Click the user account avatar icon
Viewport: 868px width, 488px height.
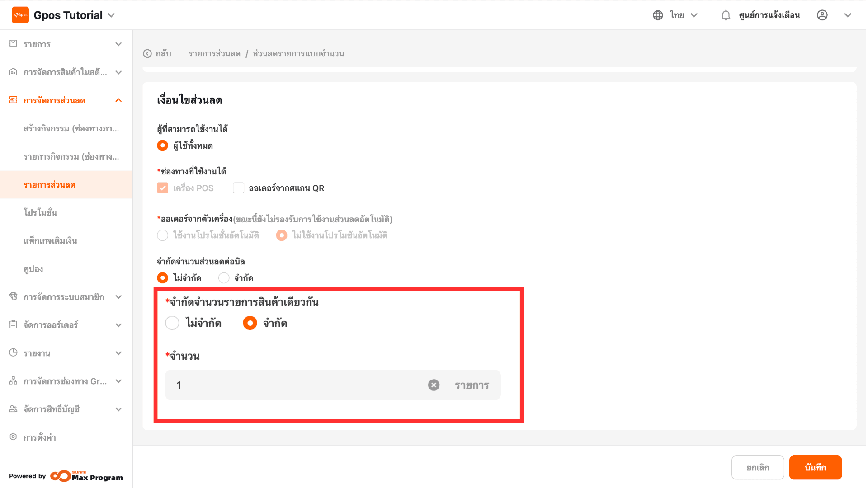(822, 15)
